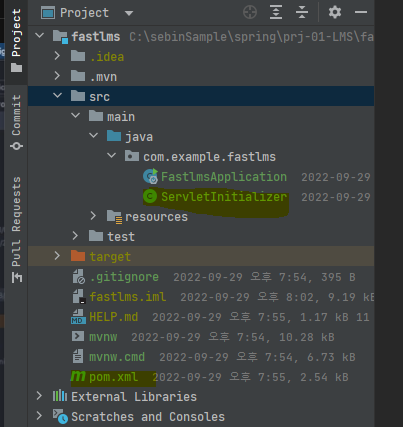The width and height of the screenshot is (403, 427).
Task: Click the ServletInitializer class icon
Action: (150, 196)
